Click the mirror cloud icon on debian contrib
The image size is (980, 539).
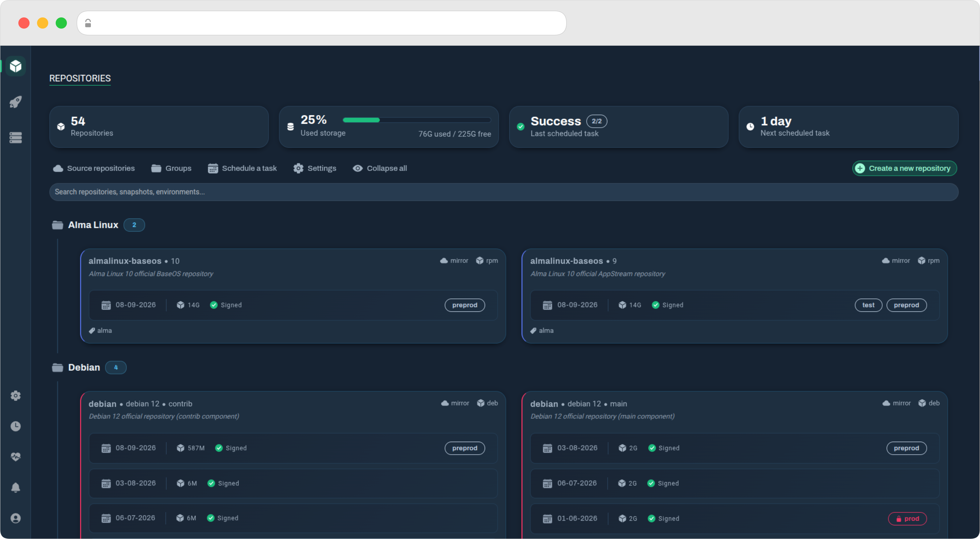click(x=445, y=403)
